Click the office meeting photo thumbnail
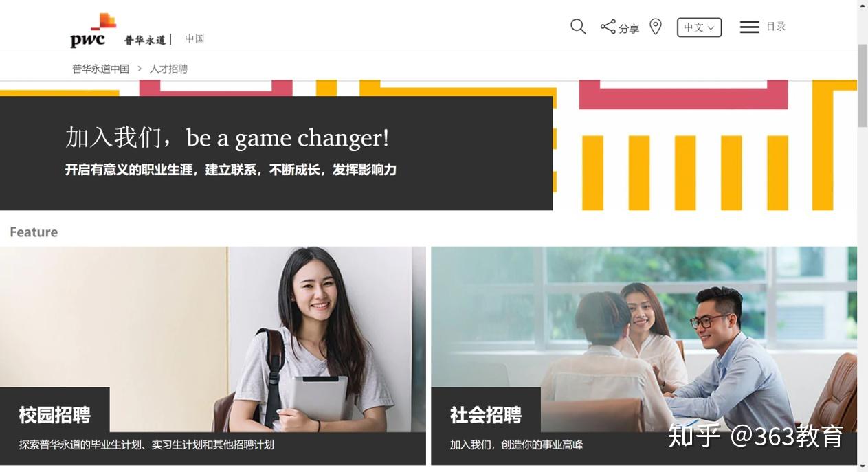The width and height of the screenshot is (868, 472). [644, 339]
